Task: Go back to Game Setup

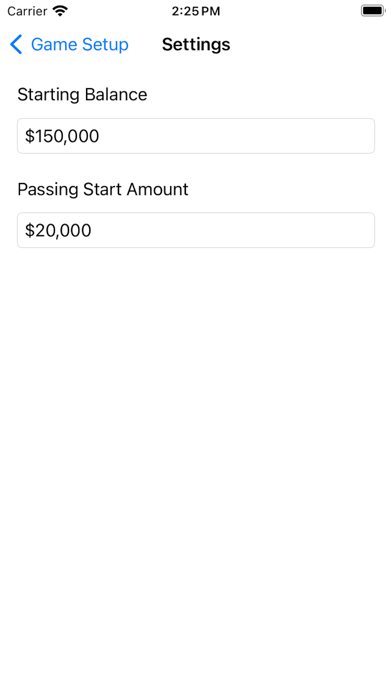Action: point(69,45)
